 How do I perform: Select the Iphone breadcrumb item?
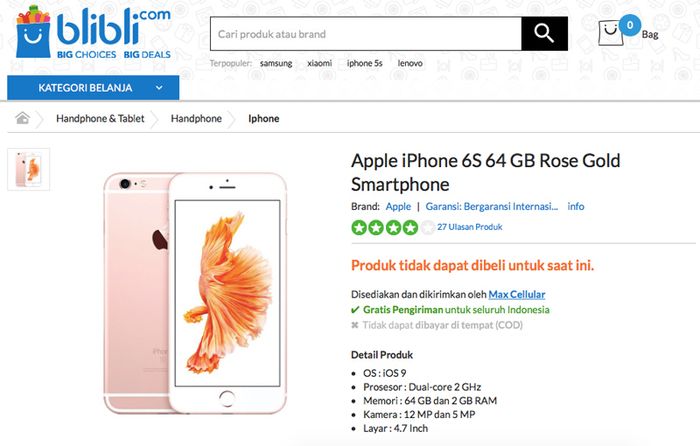[x=263, y=119]
